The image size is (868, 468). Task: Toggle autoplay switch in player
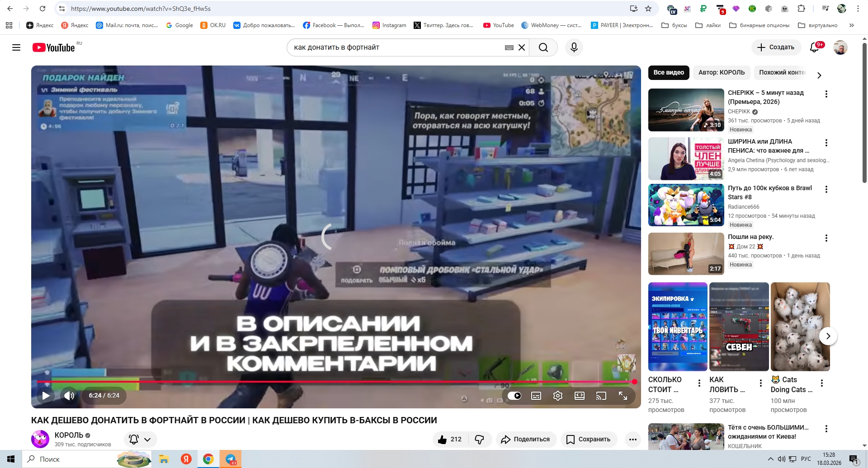[x=514, y=396]
